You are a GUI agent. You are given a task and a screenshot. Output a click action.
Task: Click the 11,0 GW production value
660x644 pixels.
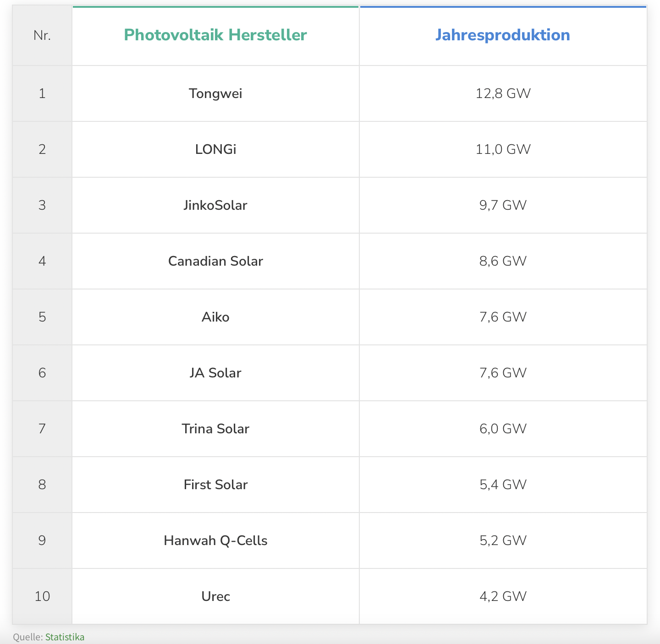(x=503, y=149)
